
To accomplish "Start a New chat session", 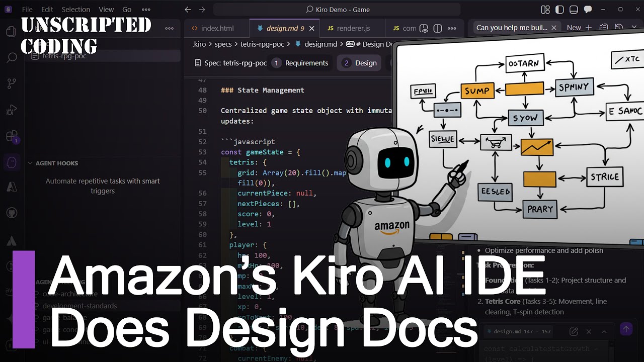I will coord(579,28).
